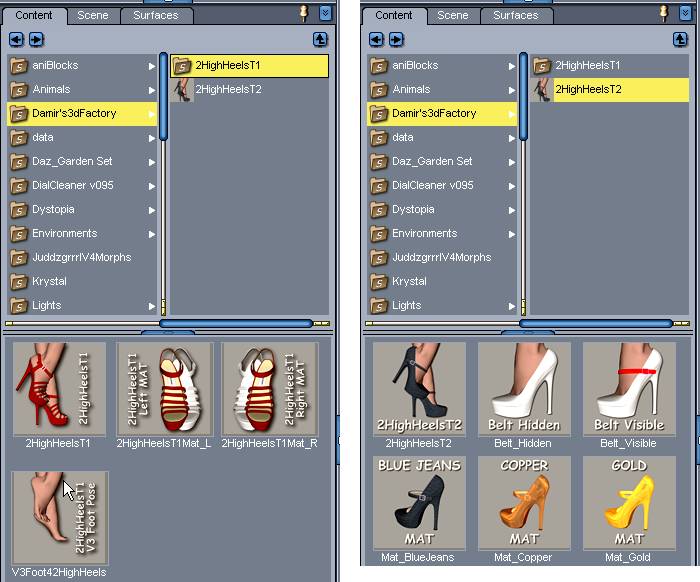Click the back arrow in left panel

coord(17,39)
